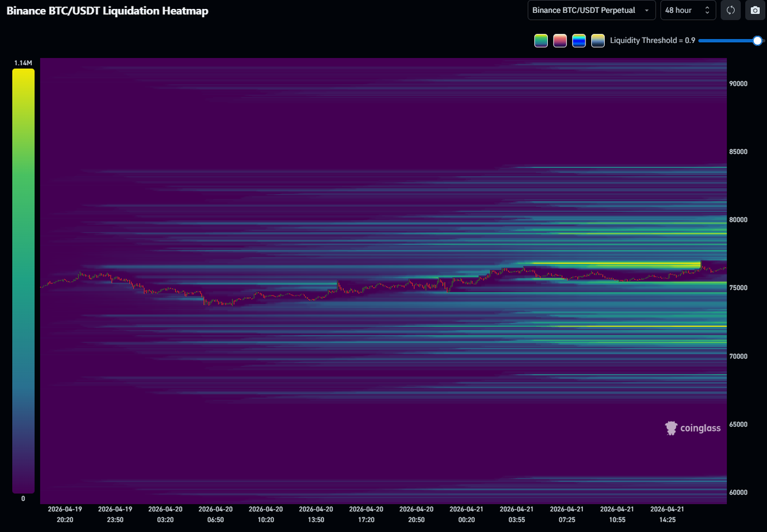The width and height of the screenshot is (767, 532).
Task: Choose the blue-cyan color scheme swatch
Action: pyautogui.click(x=579, y=41)
